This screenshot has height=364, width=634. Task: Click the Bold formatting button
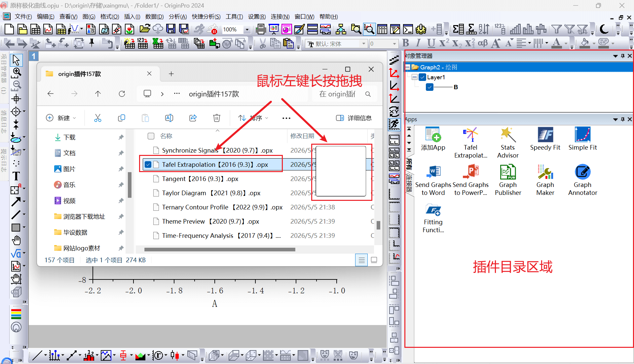click(x=406, y=43)
